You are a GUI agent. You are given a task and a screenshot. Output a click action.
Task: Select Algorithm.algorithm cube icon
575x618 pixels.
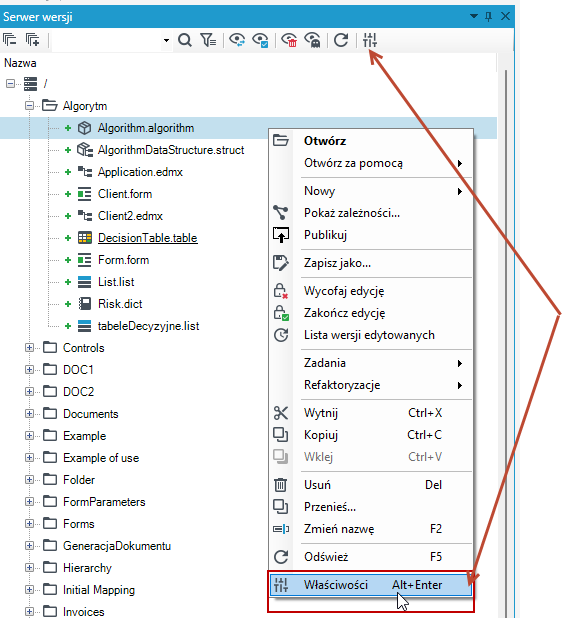pyautogui.click(x=84, y=128)
